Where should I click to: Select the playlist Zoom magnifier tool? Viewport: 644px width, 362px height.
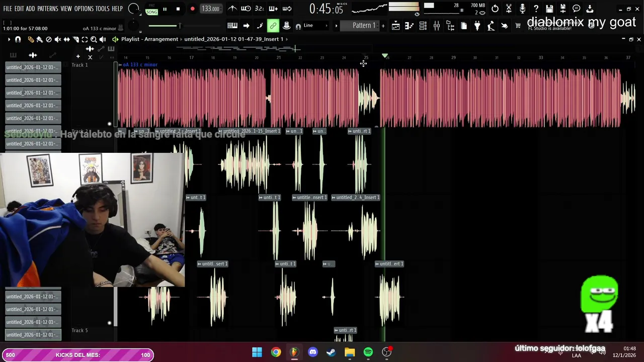tap(94, 39)
